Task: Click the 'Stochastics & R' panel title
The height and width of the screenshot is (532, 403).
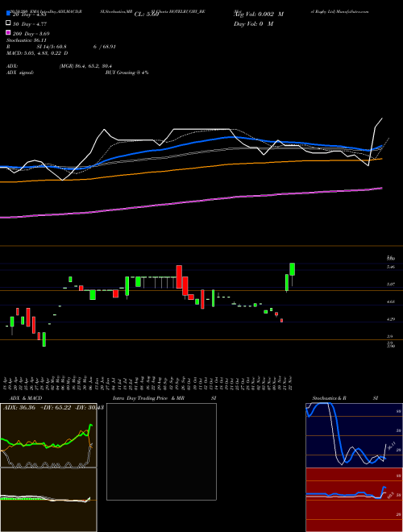Action: 330,398
